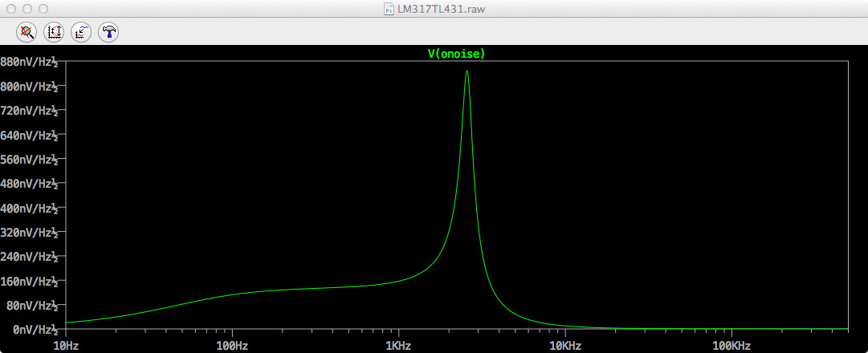Viewport: 868px width, 353px height.
Task: Click the 80nV/Hz½ vertical axis label
Action: 32,306
